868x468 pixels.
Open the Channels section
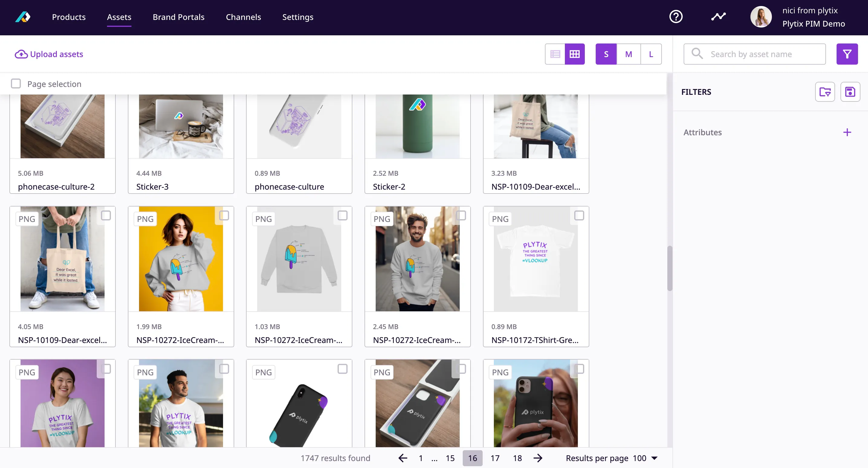(x=243, y=17)
